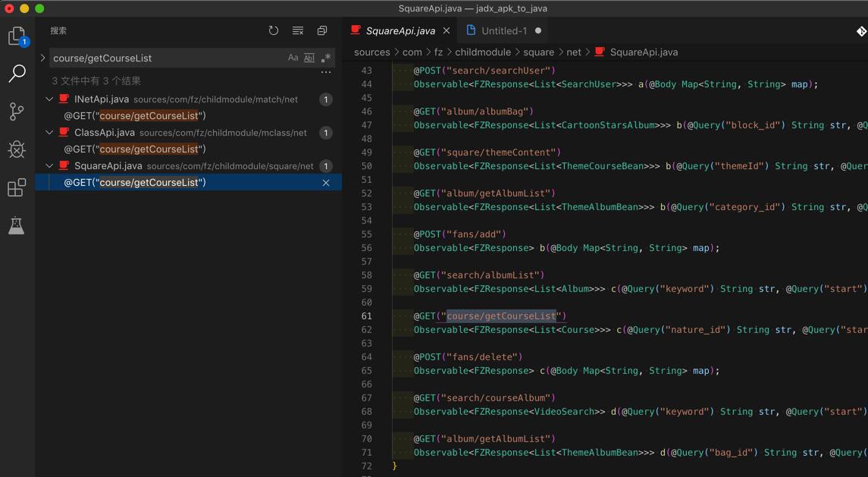Viewport: 868px width, 477px height.
Task: Open the "square" breadcrumb
Action: [x=539, y=52]
